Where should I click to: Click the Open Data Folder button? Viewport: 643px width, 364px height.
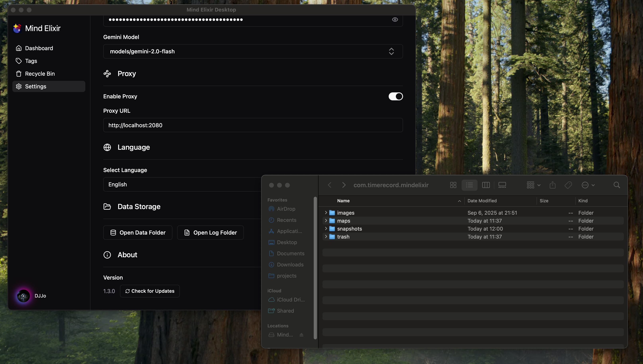(x=138, y=233)
